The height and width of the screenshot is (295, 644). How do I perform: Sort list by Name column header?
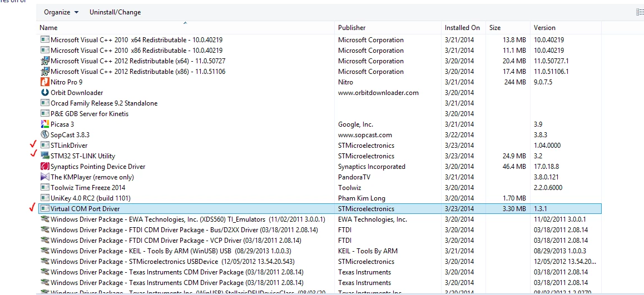[48, 28]
